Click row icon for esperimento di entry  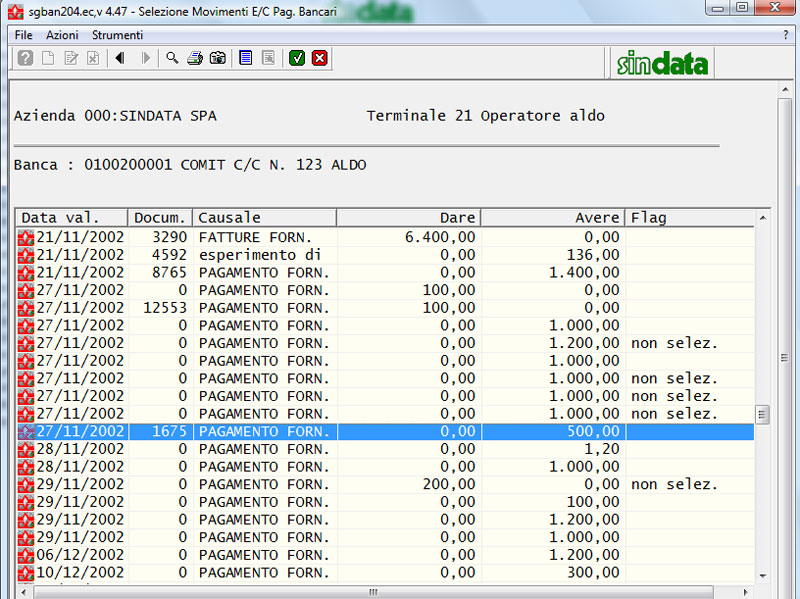(26, 255)
